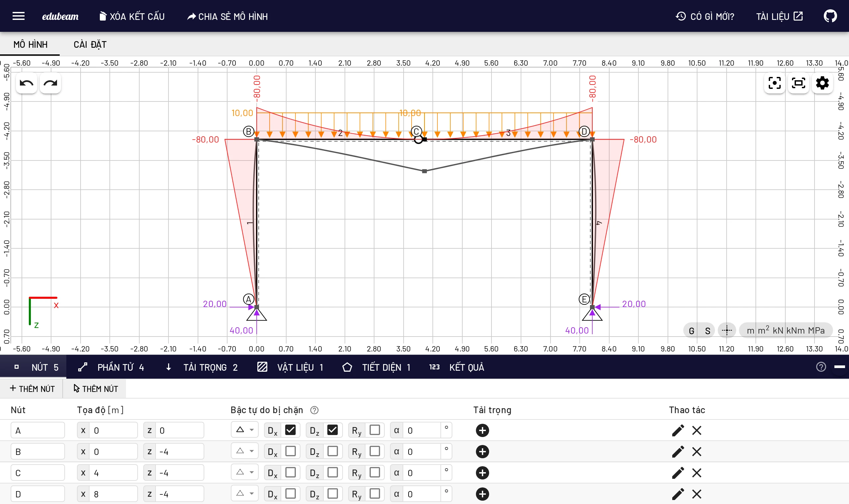This screenshot has height=504, width=849.
Task: Open the GitHub repository icon
Action: click(830, 16)
